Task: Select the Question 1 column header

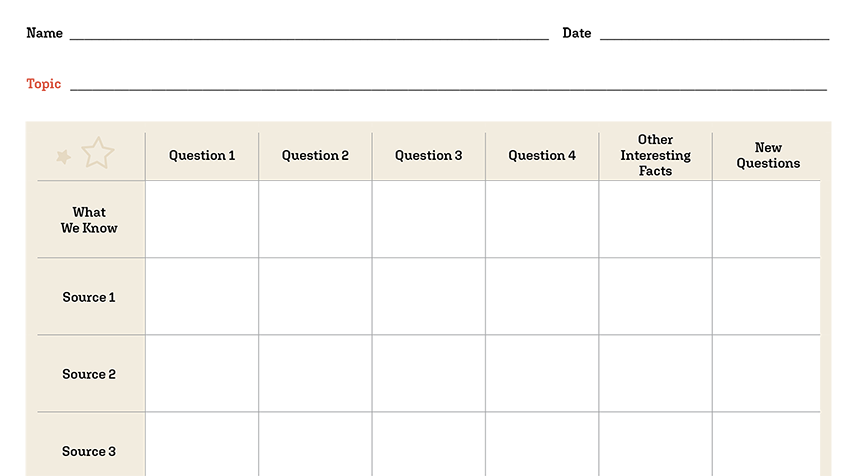Action: 202,155
